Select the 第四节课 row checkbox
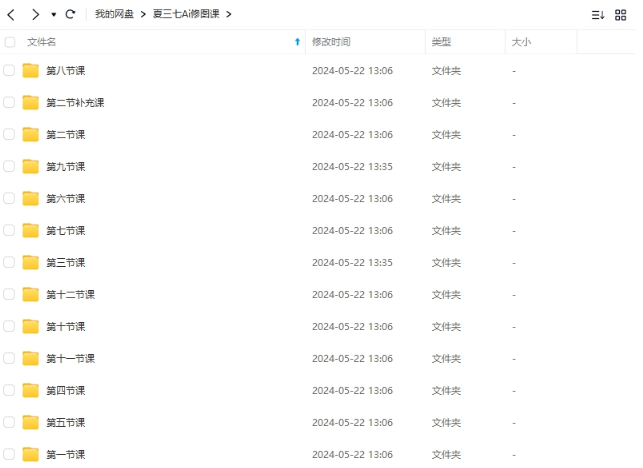 9,390
